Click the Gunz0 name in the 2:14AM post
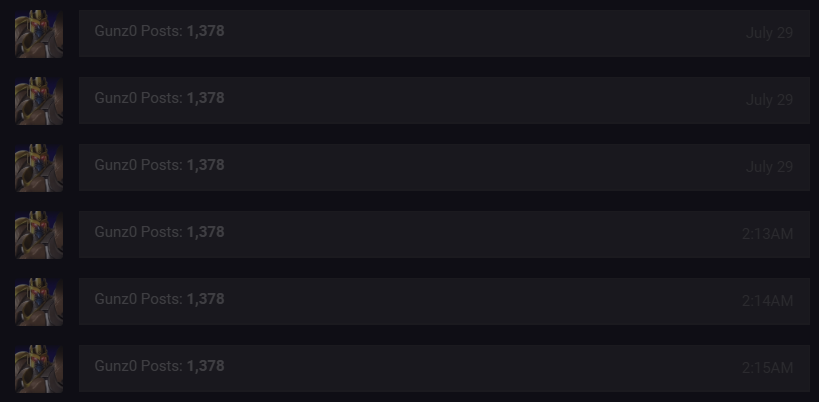Viewport: 819px width, 402px height. point(116,299)
